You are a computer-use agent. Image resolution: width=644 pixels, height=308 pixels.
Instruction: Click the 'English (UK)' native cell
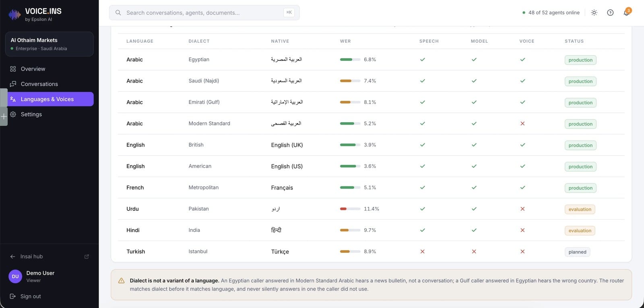pos(287,145)
